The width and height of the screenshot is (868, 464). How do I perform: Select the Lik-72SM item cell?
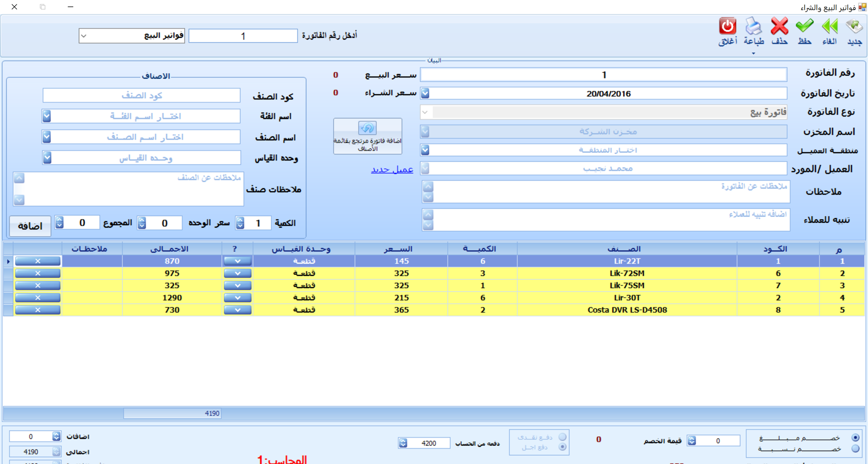[627, 273]
